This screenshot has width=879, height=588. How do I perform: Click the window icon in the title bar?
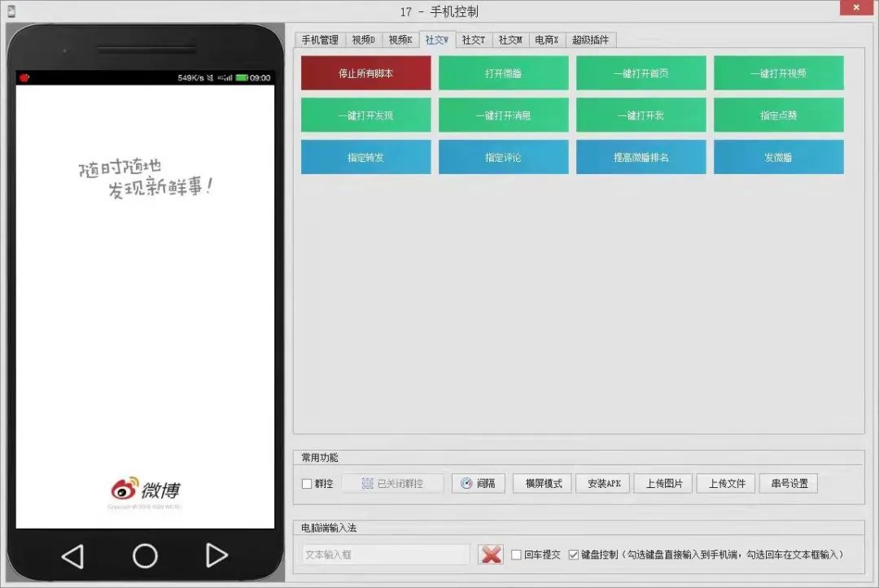pos(11,11)
